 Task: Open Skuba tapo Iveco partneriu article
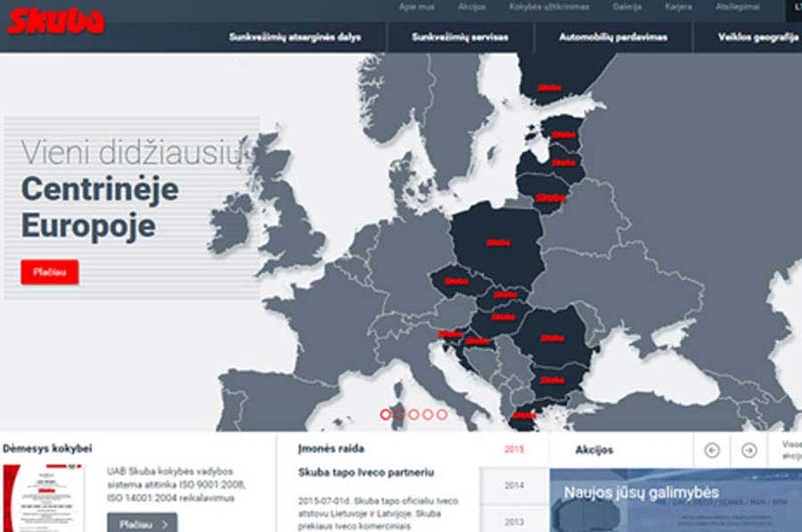[x=366, y=472]
